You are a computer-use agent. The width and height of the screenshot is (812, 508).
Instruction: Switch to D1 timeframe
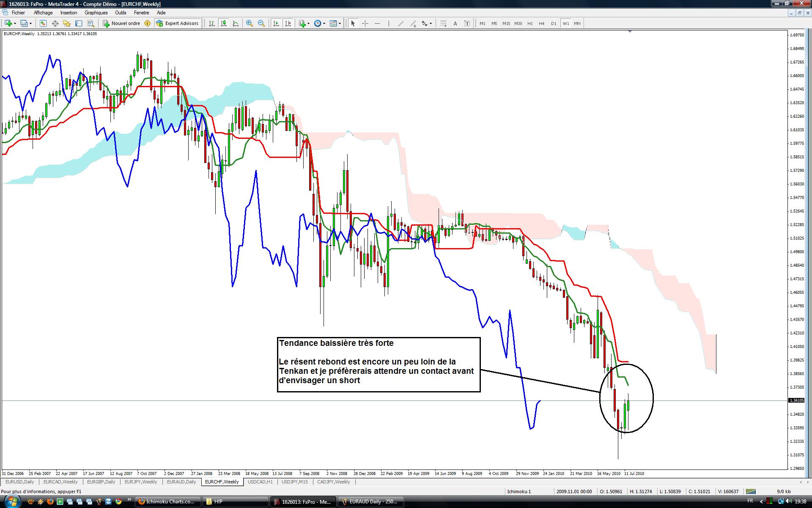[554, 24]
